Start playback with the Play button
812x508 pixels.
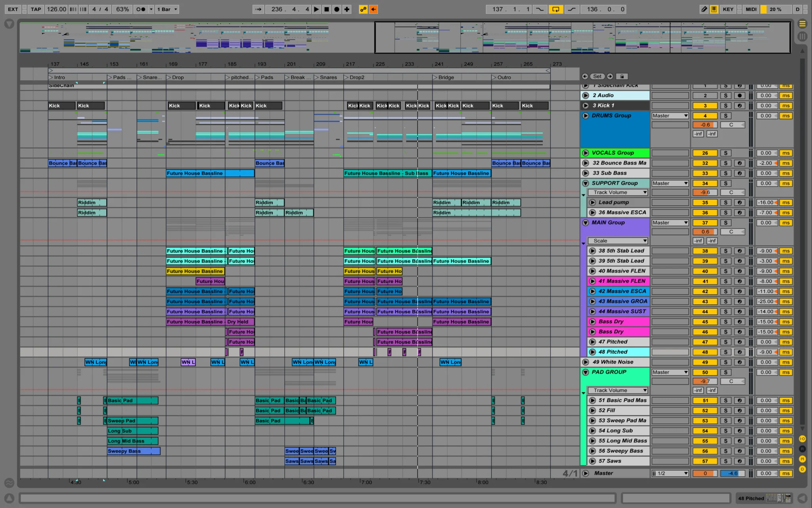point(316,9)
